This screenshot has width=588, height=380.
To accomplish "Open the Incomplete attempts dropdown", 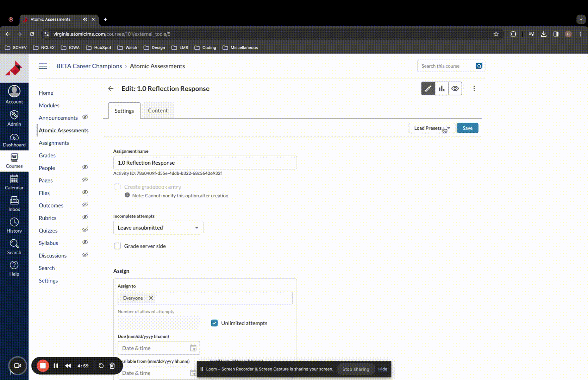I will click(x=158, y=228).
